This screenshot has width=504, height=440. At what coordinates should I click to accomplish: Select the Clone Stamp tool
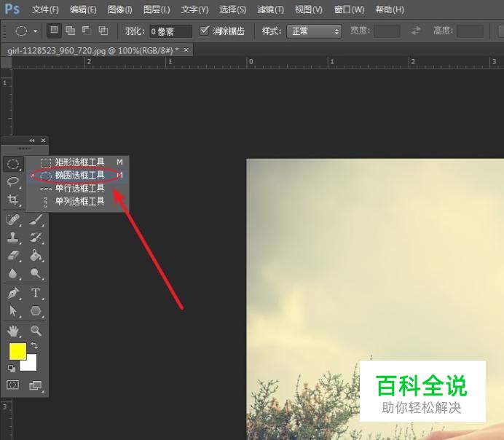13,237
